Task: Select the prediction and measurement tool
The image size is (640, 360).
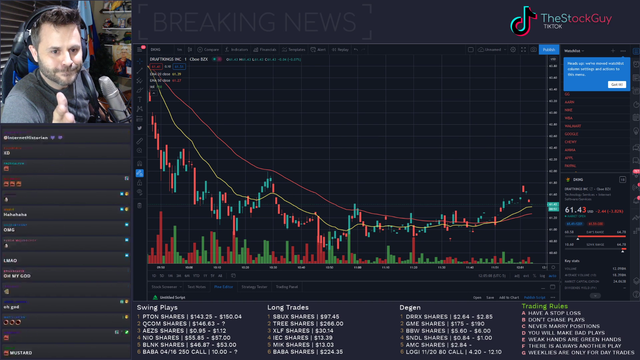Action: [140, 119]
